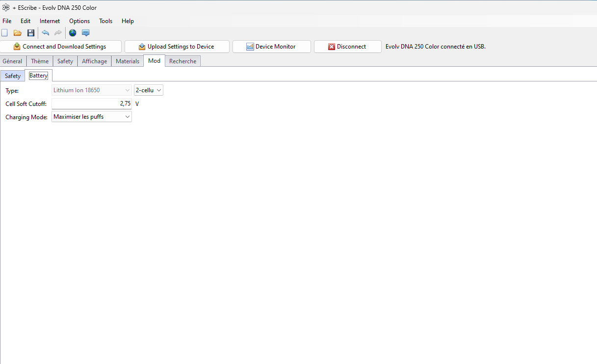Click Upload Settings to Device button
This screenshot has width=597, height=364.
(x=177, y=47)
